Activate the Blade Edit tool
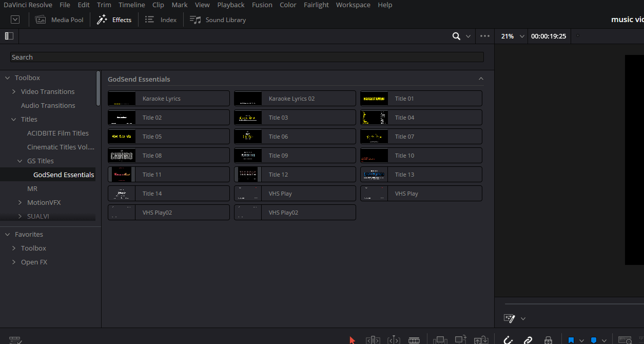The height and width of the screenshot is (344, 644). click(414, 340)
